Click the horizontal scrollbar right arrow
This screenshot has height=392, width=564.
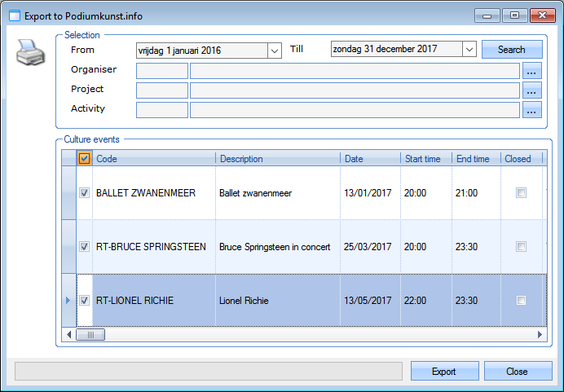point(539,334)
